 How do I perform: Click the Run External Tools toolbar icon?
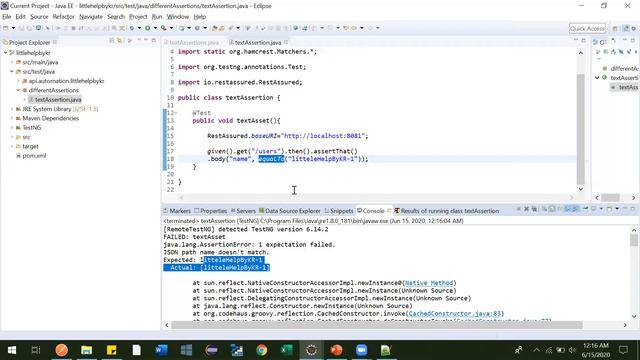pyautogui.click(x=164, y=28)
